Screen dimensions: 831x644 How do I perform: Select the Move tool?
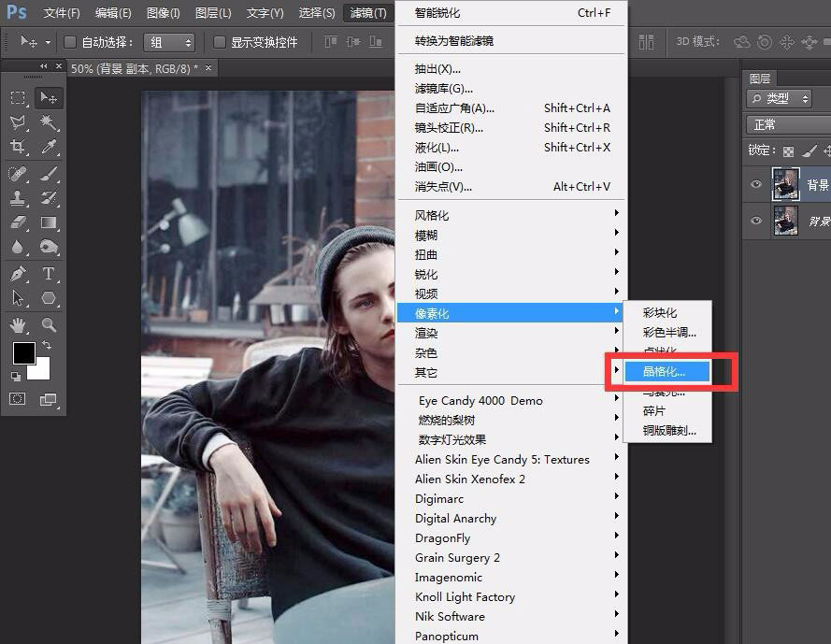[46, 96]
